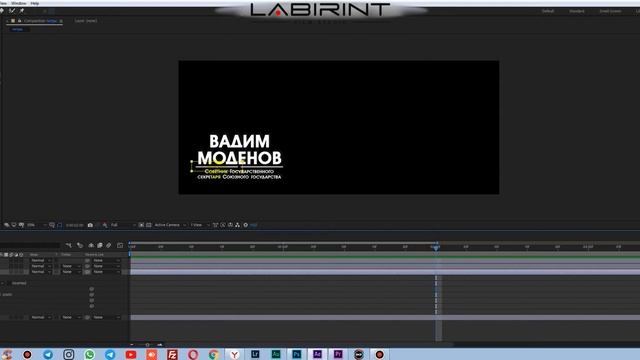Click the Reset Exposure icon
This screenshot has width=640, height=360.
pos(246,225)
